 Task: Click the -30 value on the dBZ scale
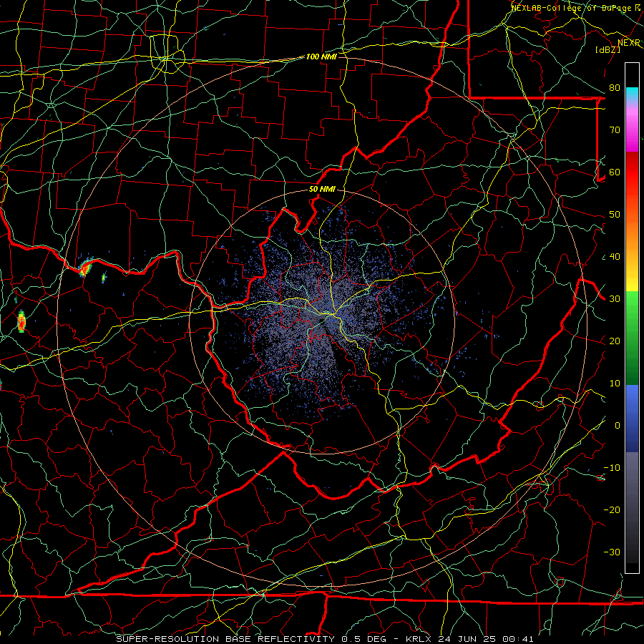coord(612,552)
